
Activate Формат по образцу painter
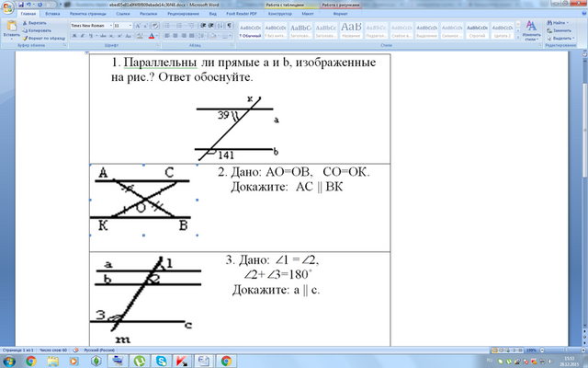(44, 38)
